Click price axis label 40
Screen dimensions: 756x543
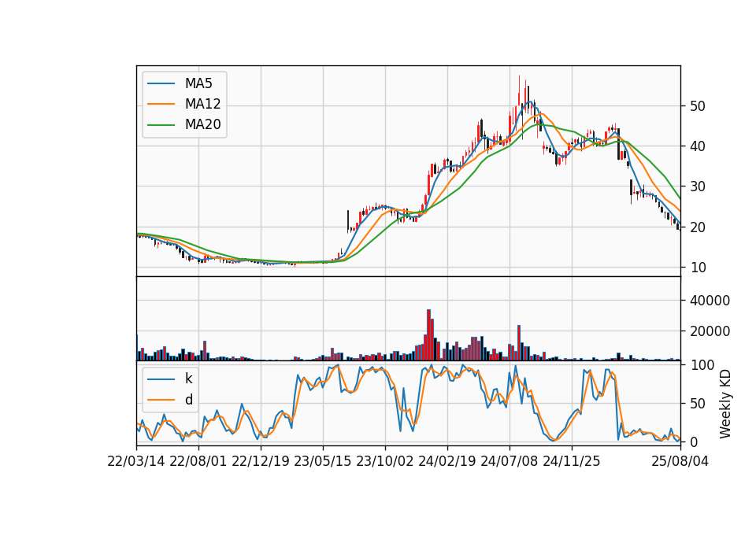point(698,146)
